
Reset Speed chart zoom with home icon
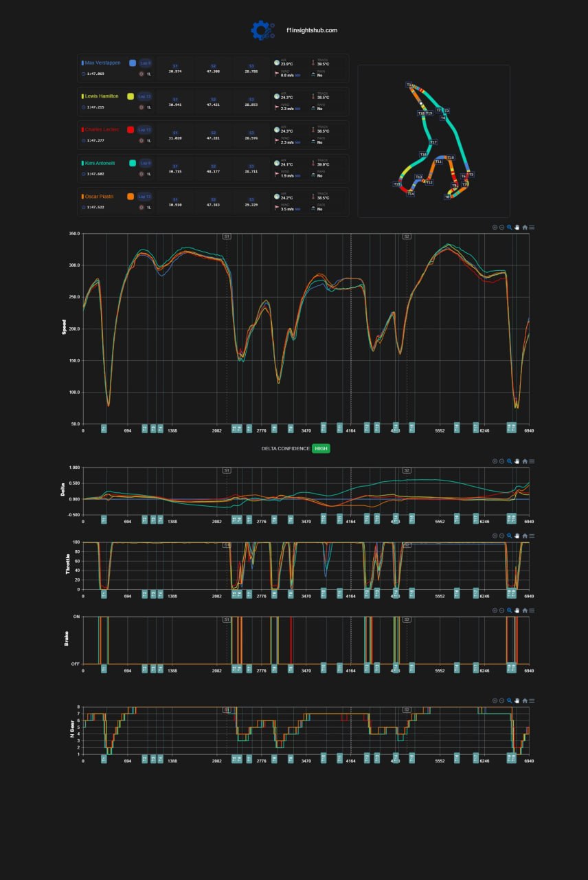pyautogui.click(x=524, y=228)
